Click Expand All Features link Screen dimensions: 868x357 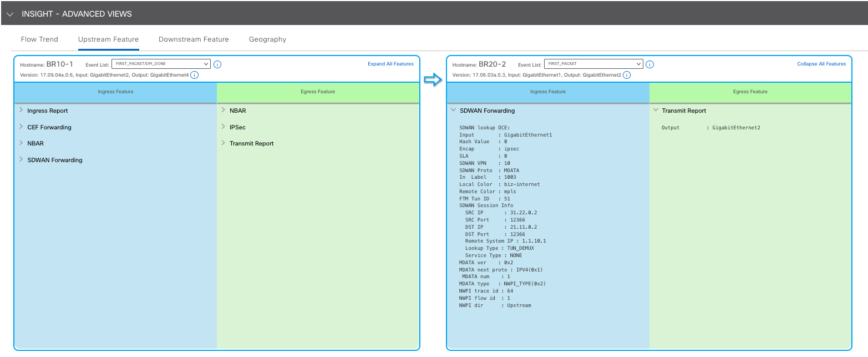pos(390,64)
